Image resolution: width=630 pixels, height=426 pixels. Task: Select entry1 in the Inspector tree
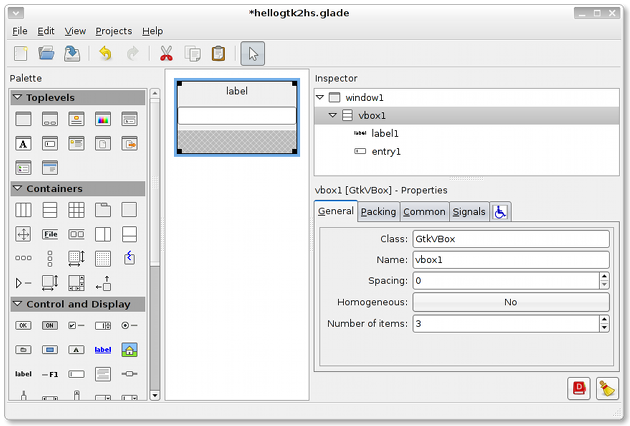[x=385, y=152]
